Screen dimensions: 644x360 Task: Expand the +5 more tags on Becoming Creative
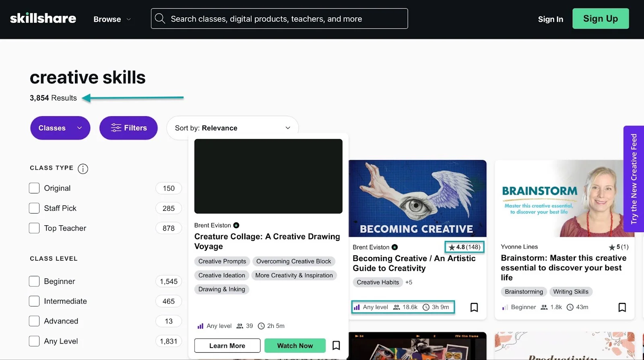tap(409, 282)
